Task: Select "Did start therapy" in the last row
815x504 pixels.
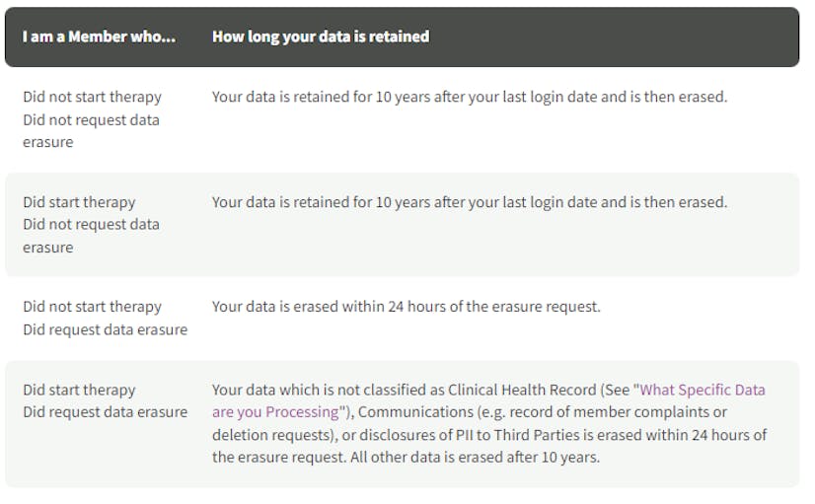Action: (x=79, y=390)
